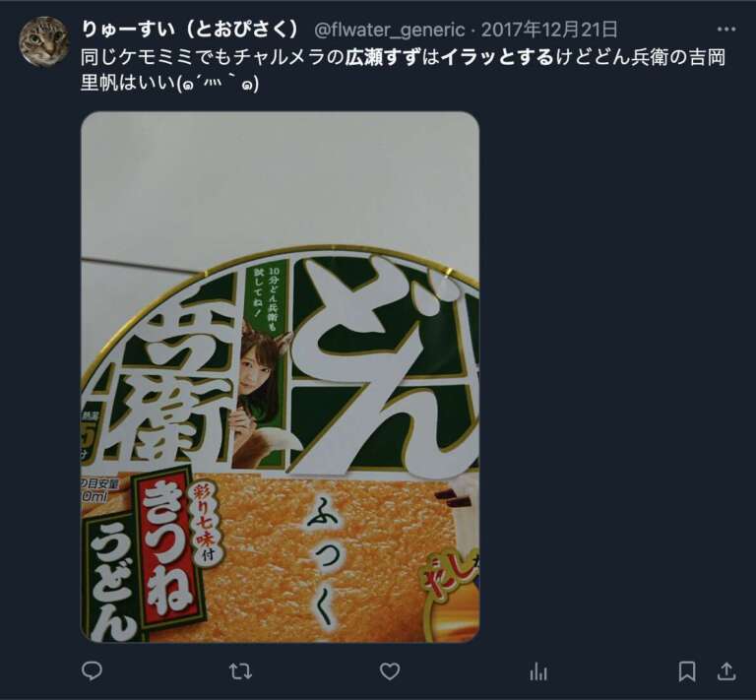The width and height of the screenshot is (756, 700).
Task: Click the @flwater_generic handle
Action: pos(390,30)
